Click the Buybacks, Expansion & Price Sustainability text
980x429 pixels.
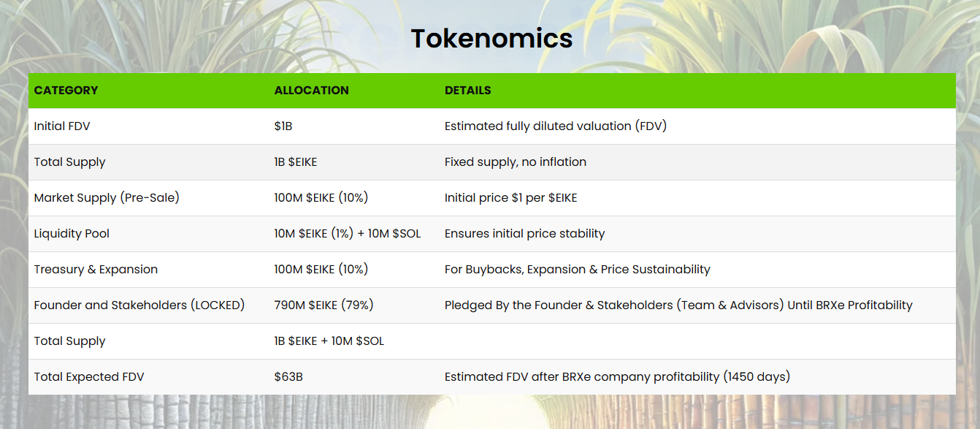pos(577,270)
